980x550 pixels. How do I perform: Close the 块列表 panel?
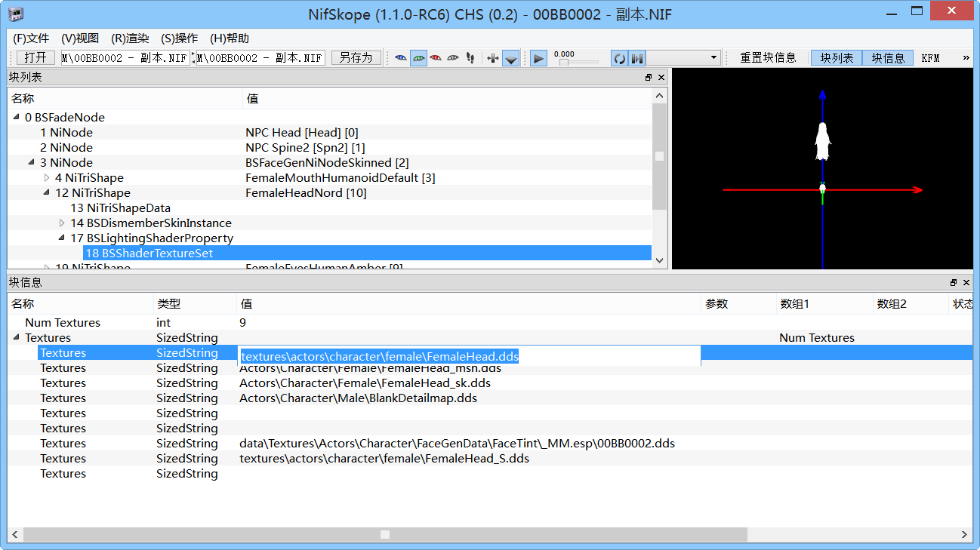[x=661, y=78]
